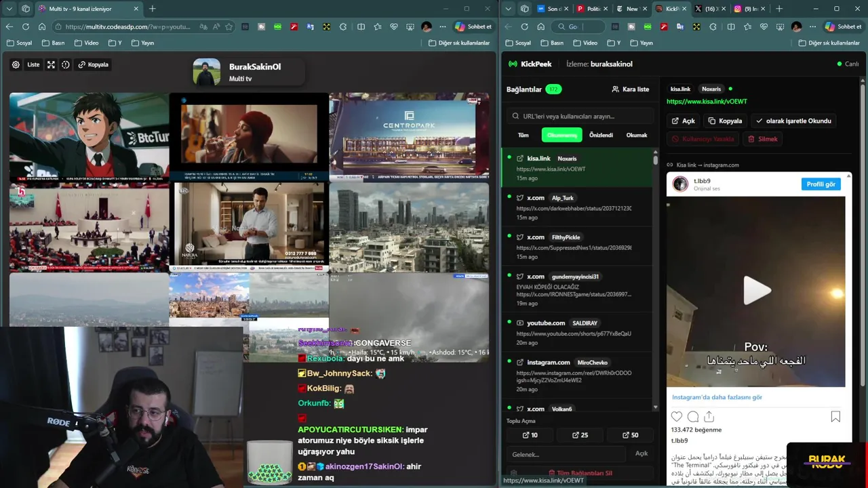The image size is (868, 488).
Task: Switch to X (16) tab
Action: (709, 9)
